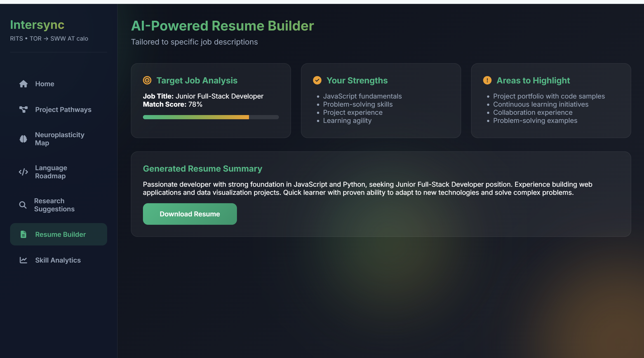The height and width of the screenshot is (358, 644).
Task: Click the Resume Builder document icon
Action: pos(23,234)
